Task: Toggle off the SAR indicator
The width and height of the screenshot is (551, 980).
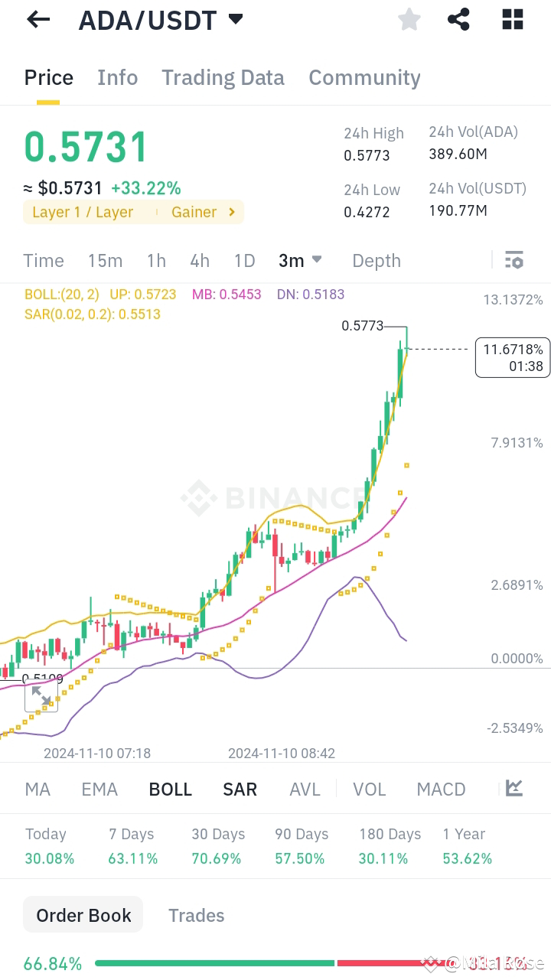Action: point(240,788)
